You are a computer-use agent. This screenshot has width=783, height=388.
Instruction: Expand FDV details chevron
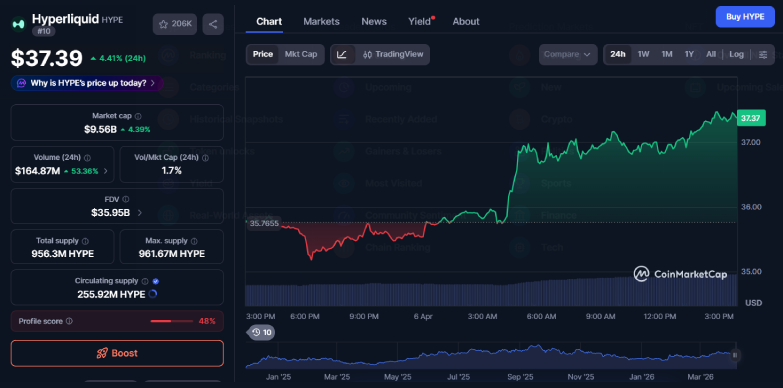click(139, 213)
